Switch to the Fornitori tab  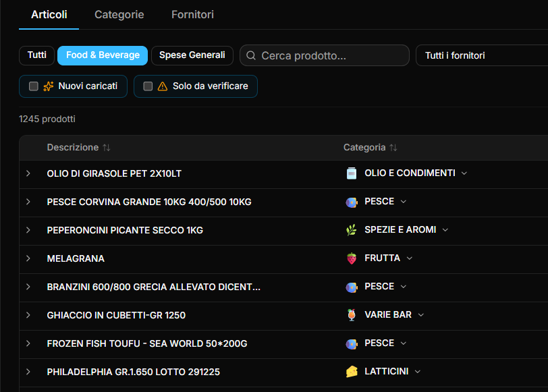(x=192, y=15)
